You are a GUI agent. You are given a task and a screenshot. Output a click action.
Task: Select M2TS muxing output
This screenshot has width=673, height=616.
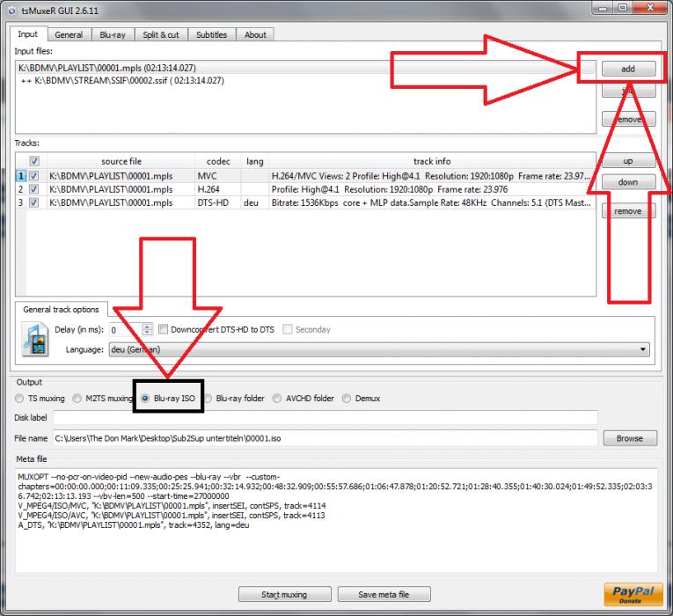click(x=77, y=399)
